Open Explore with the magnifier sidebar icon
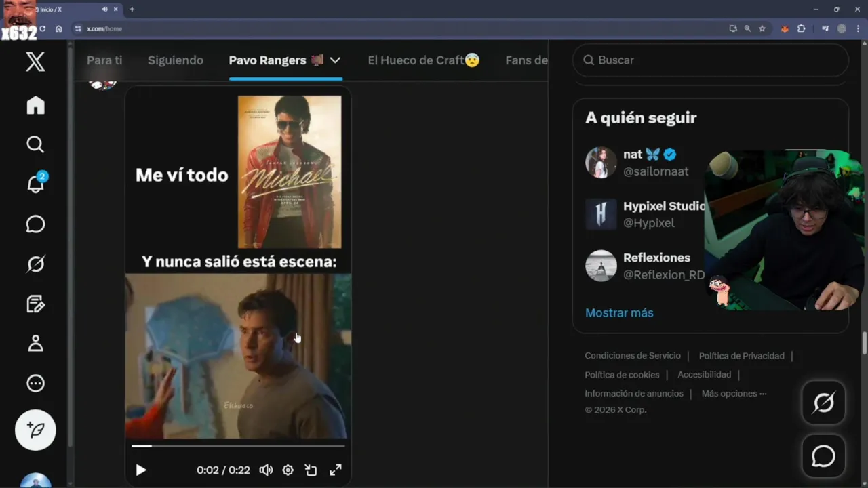868x488 pixels. coord(35,144)
